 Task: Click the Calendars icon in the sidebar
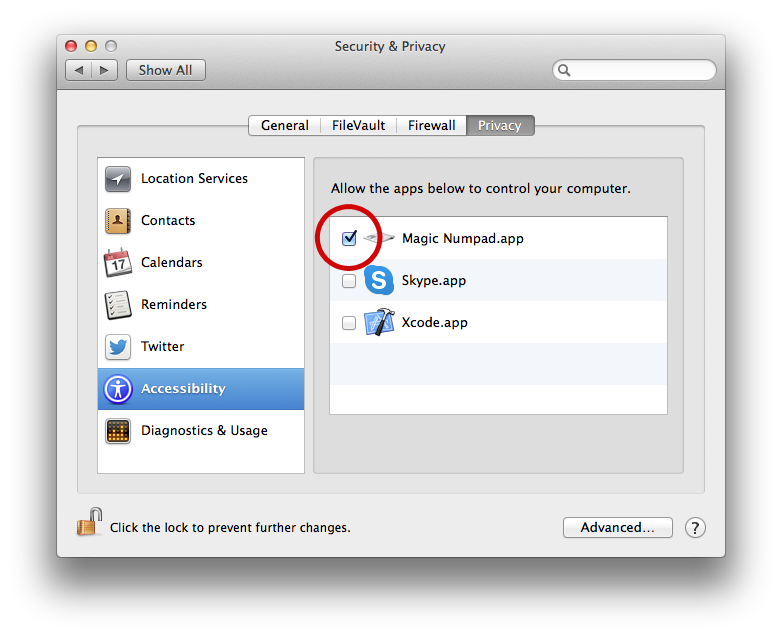[118, 262]
